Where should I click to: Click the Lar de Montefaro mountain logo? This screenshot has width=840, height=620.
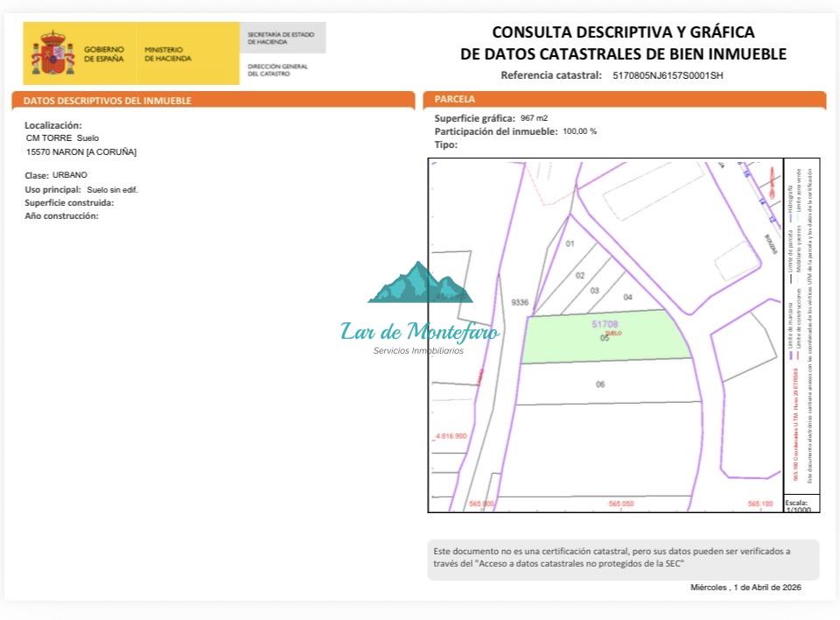[420, 283]
